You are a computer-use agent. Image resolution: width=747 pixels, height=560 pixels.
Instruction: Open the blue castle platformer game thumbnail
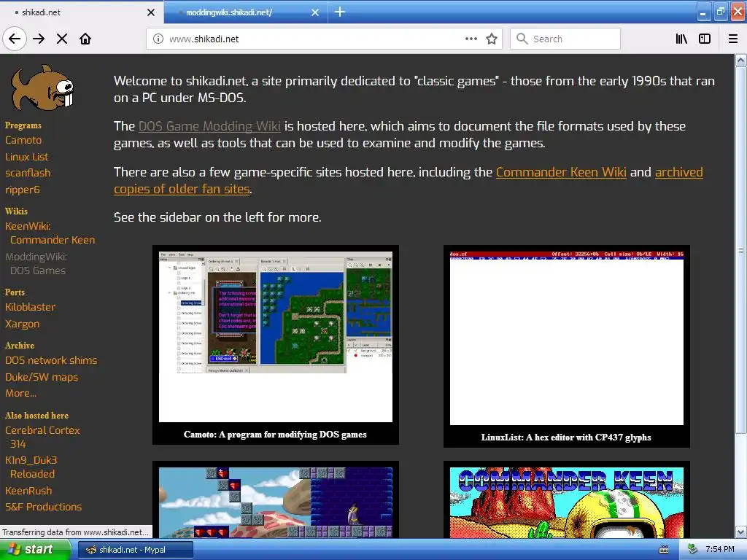coord(275,502)
